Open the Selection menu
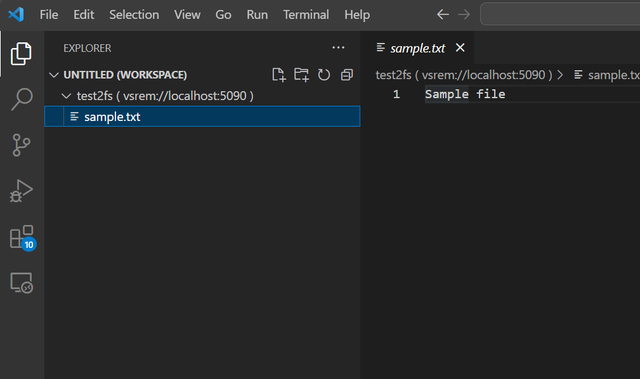Screen dimensions: 640x379 pyautogui.click(x=134, y=15)
